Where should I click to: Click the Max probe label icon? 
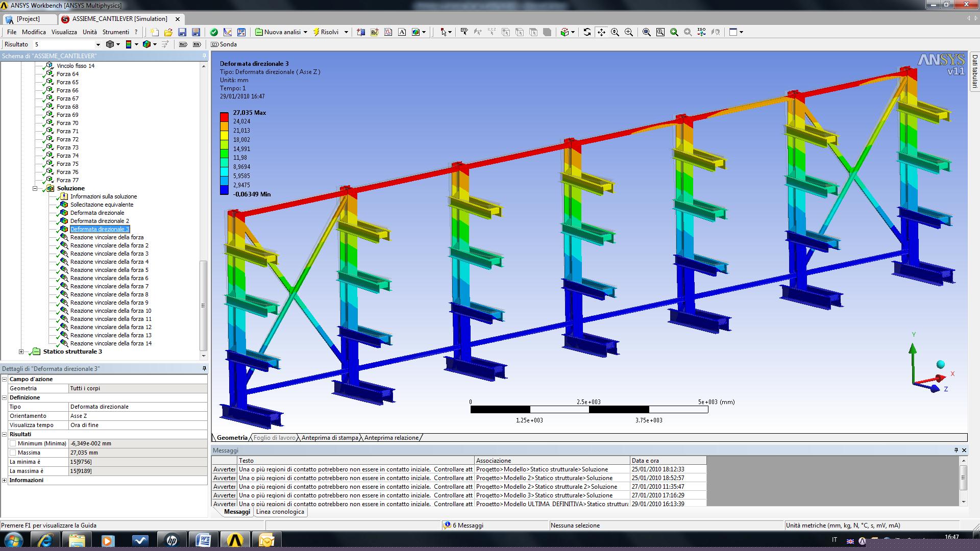(183, 44)
